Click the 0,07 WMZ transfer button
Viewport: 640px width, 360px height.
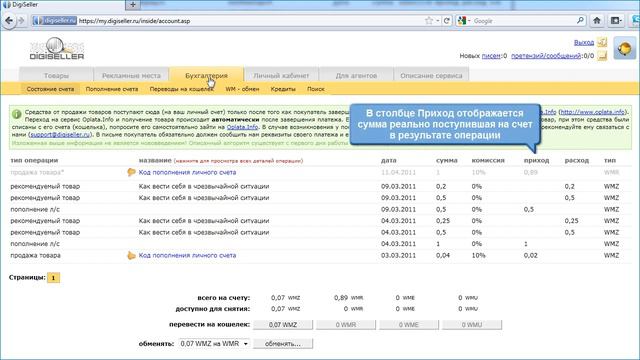point(283,325)
